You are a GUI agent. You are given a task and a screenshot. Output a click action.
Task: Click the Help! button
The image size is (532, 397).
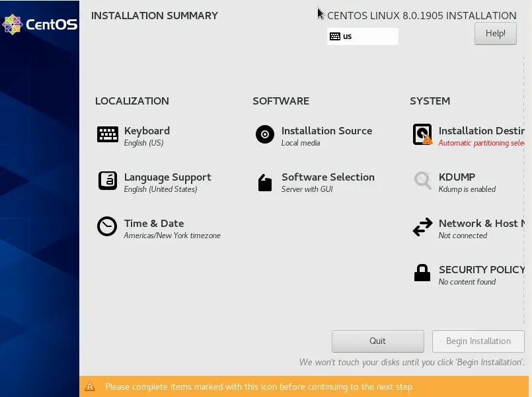point(496,34)
